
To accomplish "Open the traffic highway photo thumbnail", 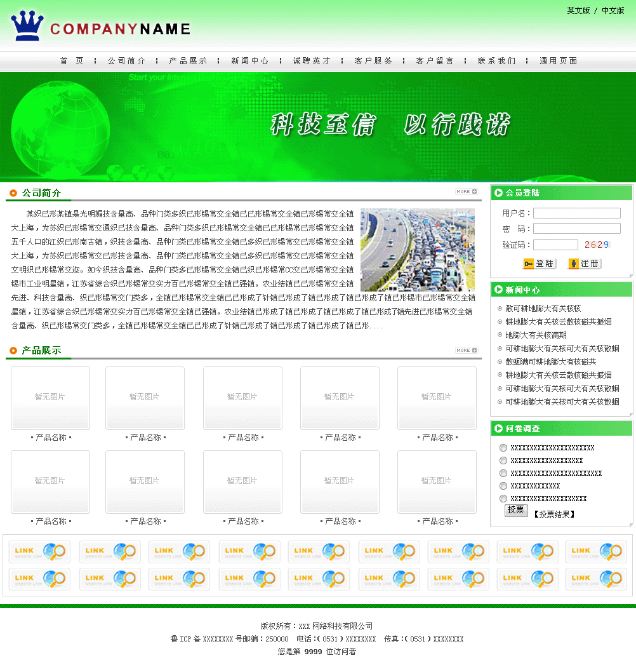I will point(417,250).
